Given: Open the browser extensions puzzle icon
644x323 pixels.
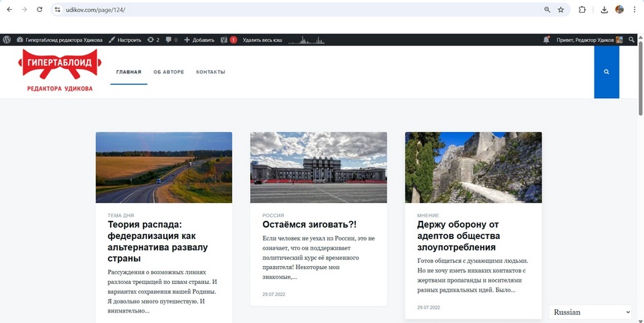Looking at the screenshot, I should [x=582, y=10].
